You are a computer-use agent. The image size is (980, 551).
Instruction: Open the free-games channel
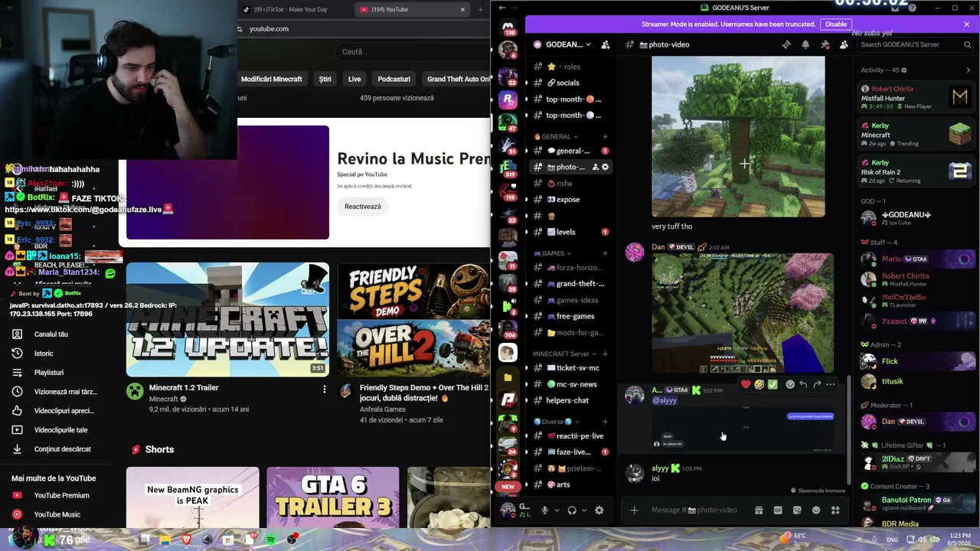[570, 316]
